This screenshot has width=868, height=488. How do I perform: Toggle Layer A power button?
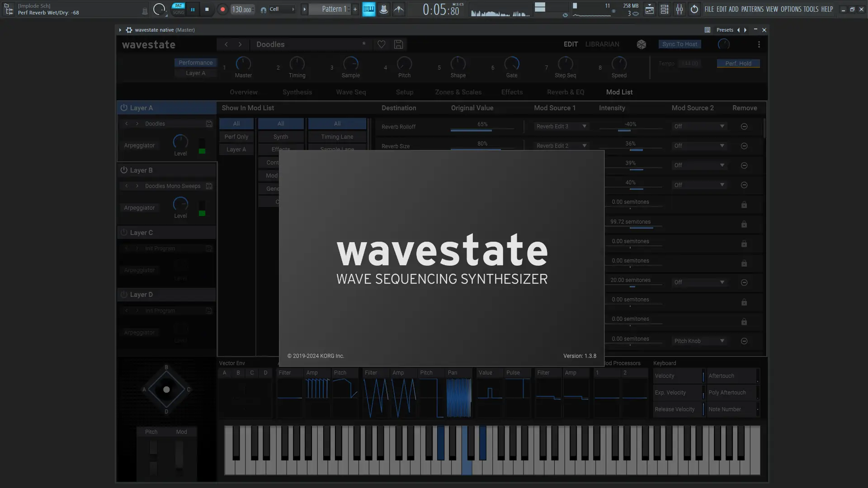click(124, 108)
